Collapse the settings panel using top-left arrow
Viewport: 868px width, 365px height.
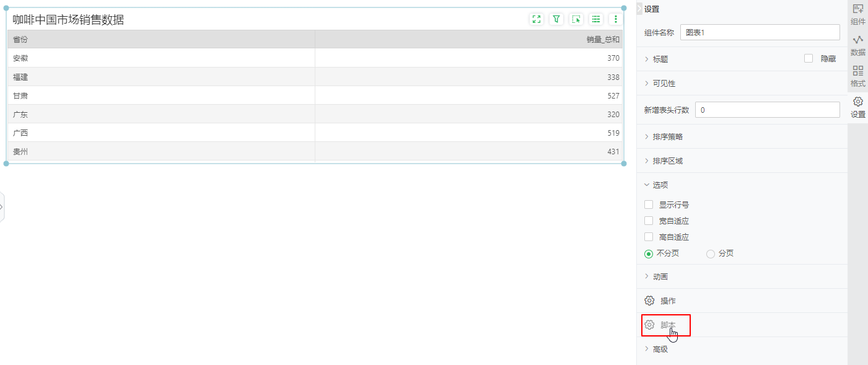pos(639,9)
